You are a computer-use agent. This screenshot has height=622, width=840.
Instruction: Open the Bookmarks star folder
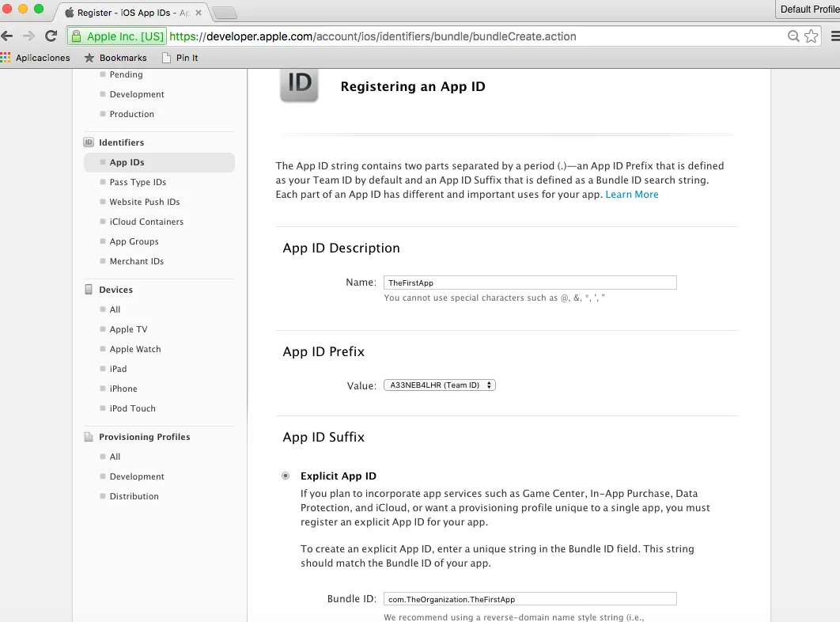tap(115, 58)
